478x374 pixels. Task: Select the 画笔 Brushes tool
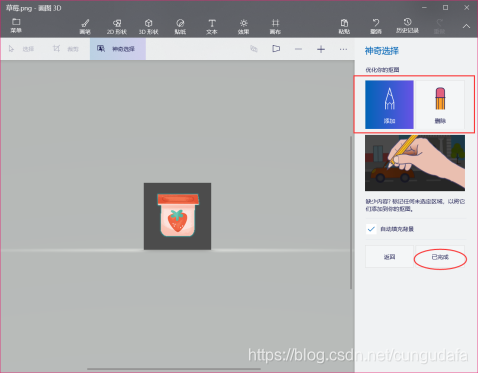tap(85, 27)
